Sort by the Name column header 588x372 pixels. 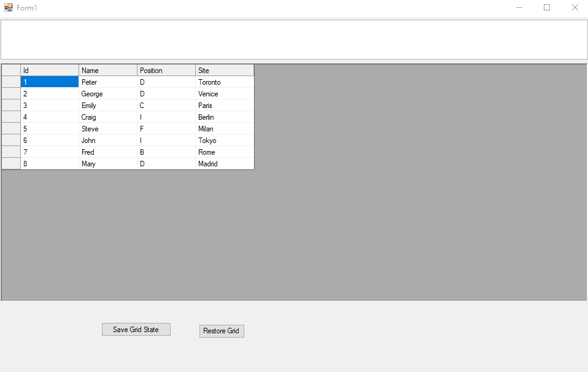pyautogui.click(x=108, y=70)
